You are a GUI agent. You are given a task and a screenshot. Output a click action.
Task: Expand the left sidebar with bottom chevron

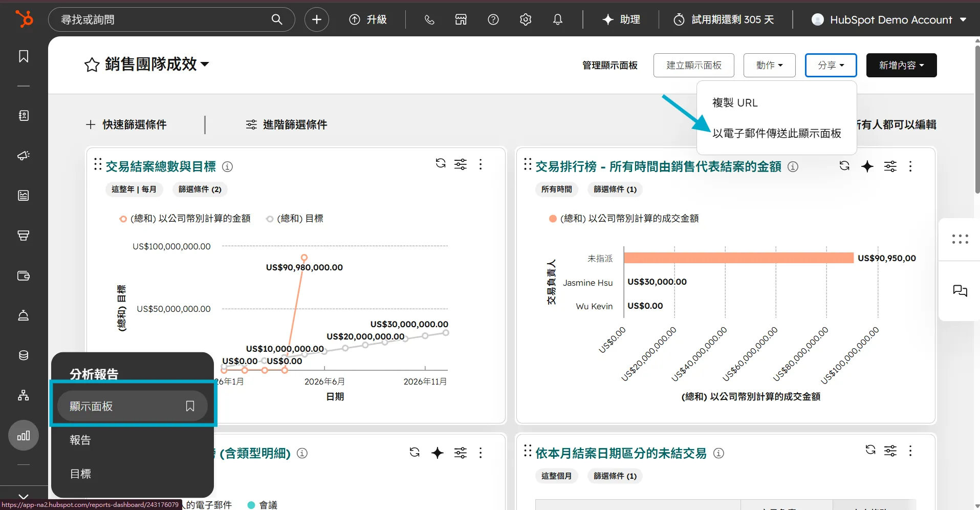(x=24, y=496)
